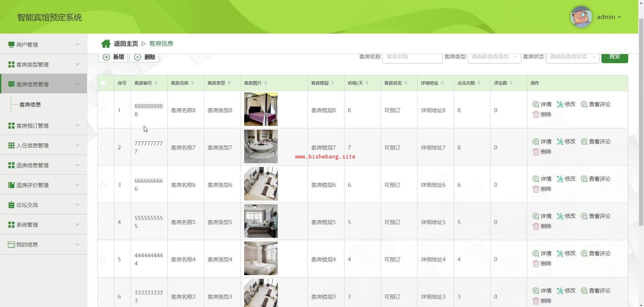Select 系统管理 in the sidebar
The image size is (644, 307).
pos(44,225)
